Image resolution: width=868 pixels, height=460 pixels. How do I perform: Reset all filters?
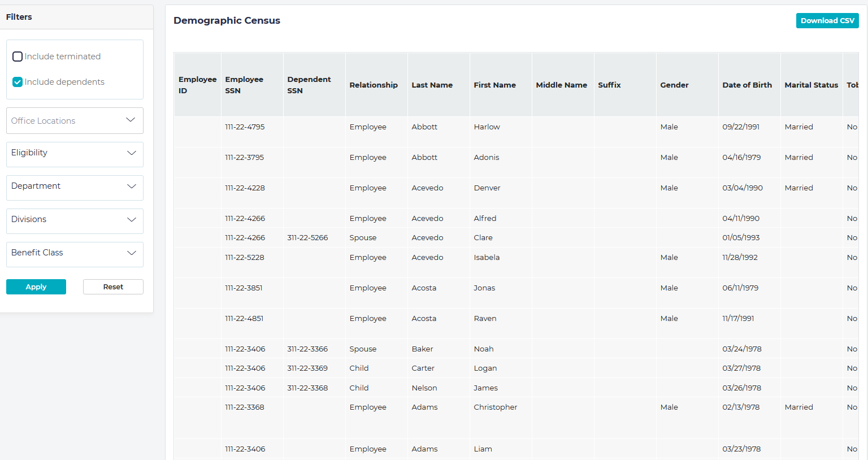pos(112,287)
